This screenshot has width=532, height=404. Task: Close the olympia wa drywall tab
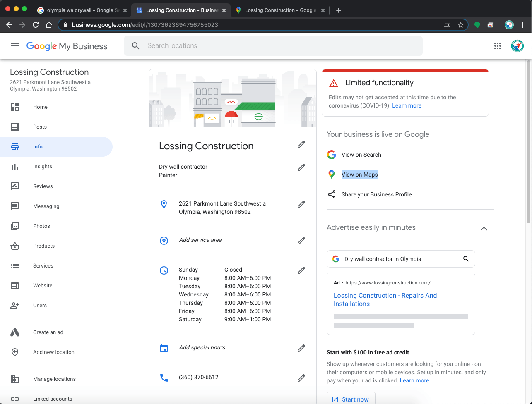tap(125, 10)
